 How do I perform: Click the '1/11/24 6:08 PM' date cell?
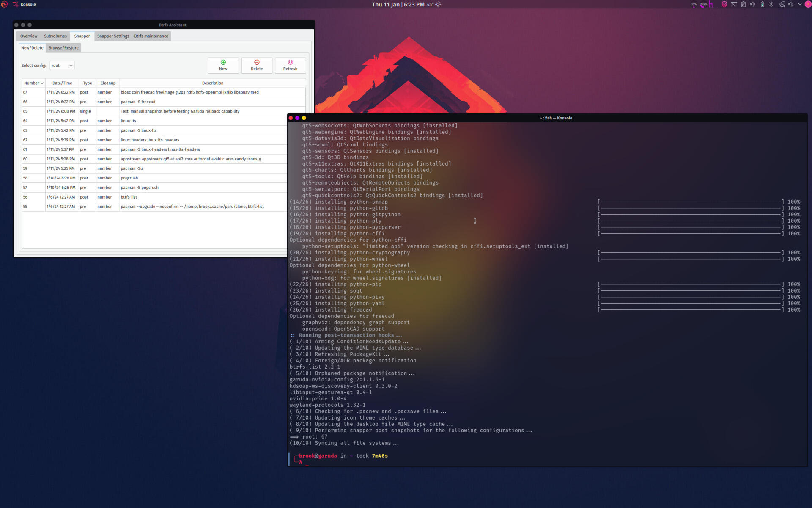(x=62, y=111)
